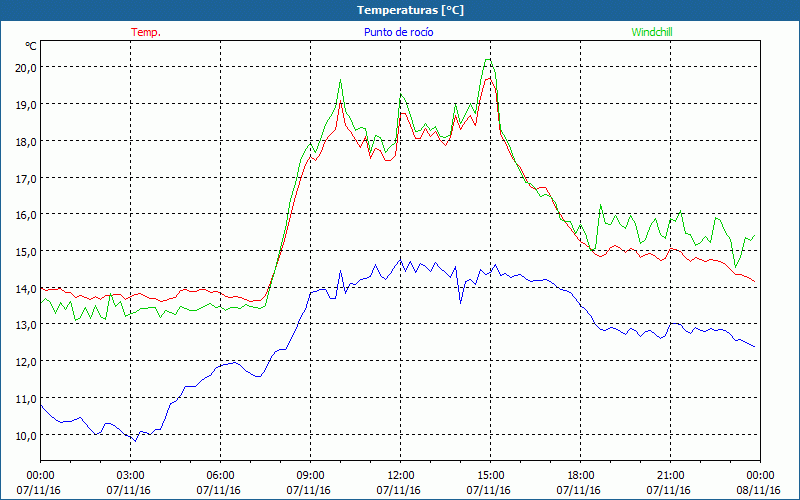
Task: Select the green Windchill legend label
Action: click(x=652, y=32)
